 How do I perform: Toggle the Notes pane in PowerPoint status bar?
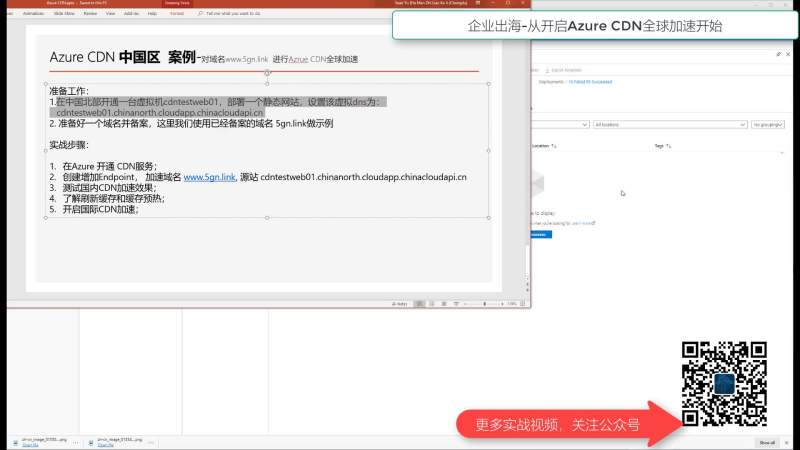399,304
